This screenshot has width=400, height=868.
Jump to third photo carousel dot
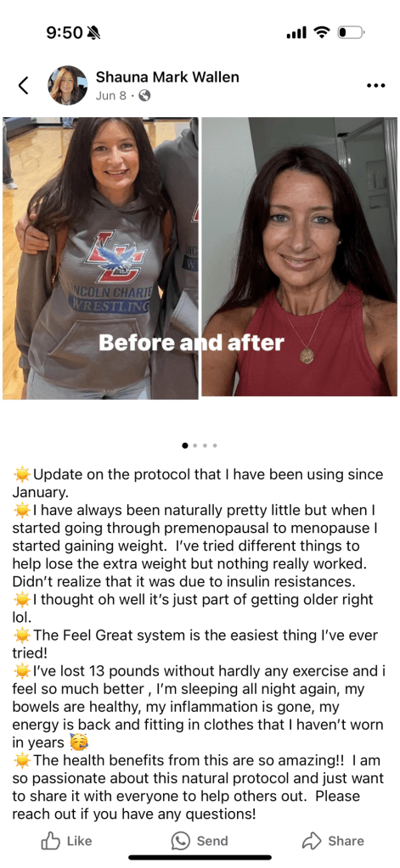(x=205, y=445)
